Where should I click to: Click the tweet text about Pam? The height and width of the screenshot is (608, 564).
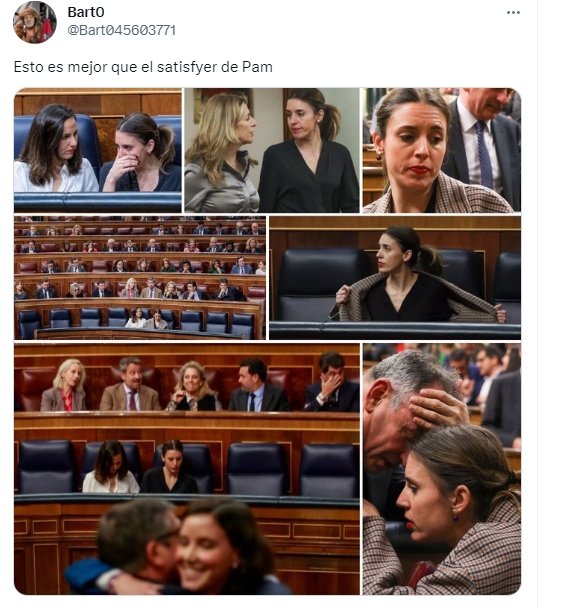(x=143, y=67)
